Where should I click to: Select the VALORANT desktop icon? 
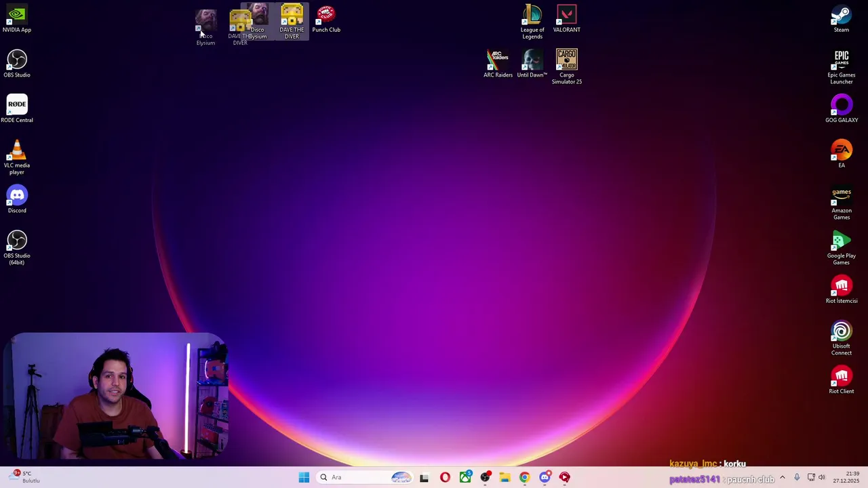566,19
